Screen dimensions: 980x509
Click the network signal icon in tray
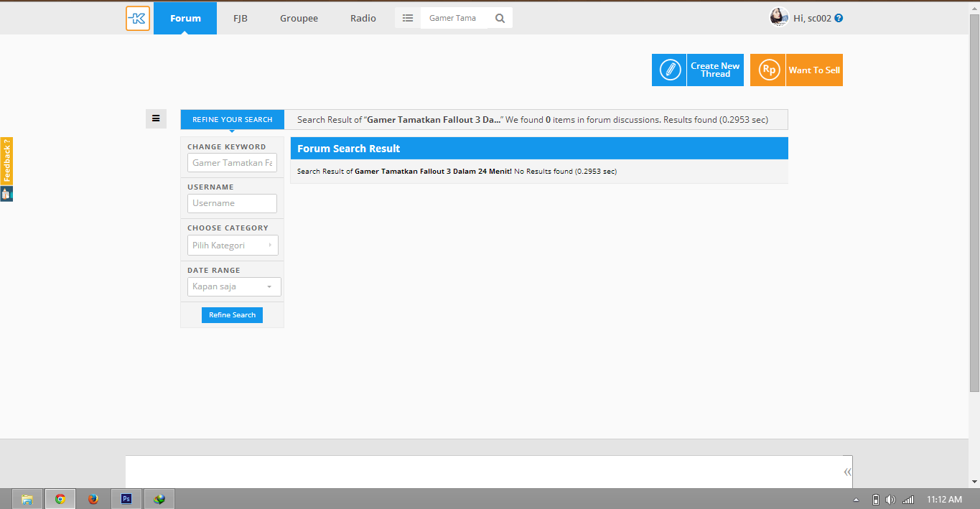tap(908, 500)
